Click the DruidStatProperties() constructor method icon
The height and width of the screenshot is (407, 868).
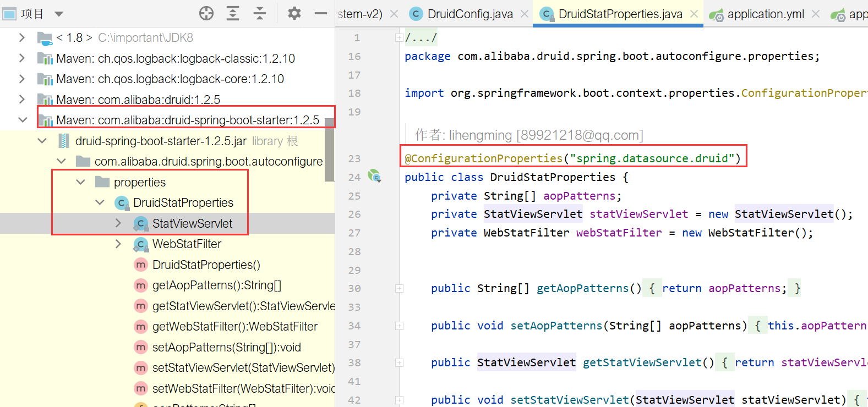click(x=141, y=265)
